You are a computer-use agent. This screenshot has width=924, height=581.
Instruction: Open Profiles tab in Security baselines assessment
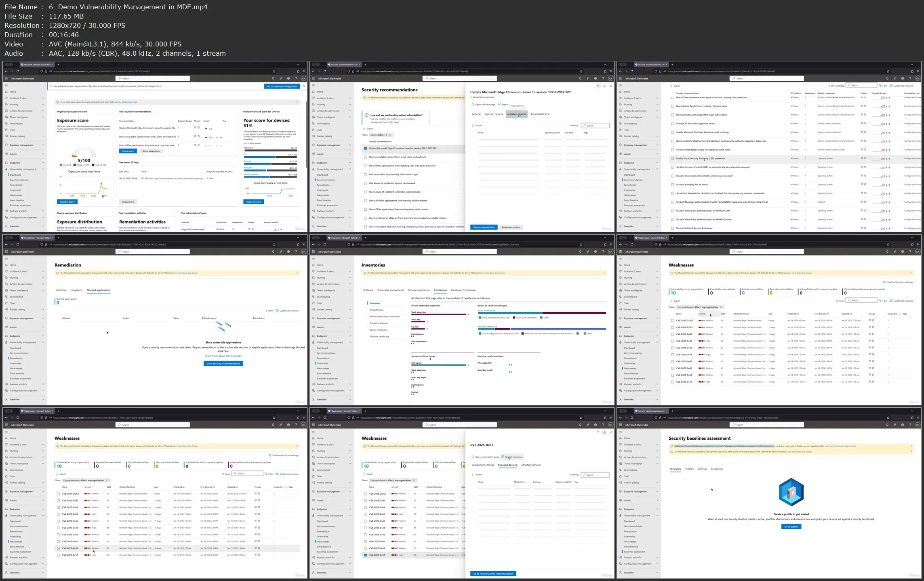click(689, 469)
